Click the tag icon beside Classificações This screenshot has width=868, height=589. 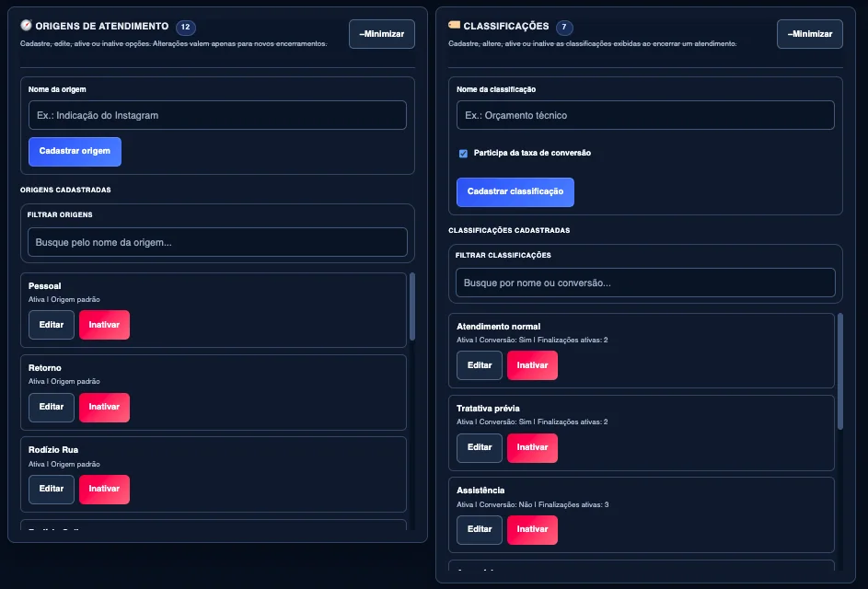point(454,24)
